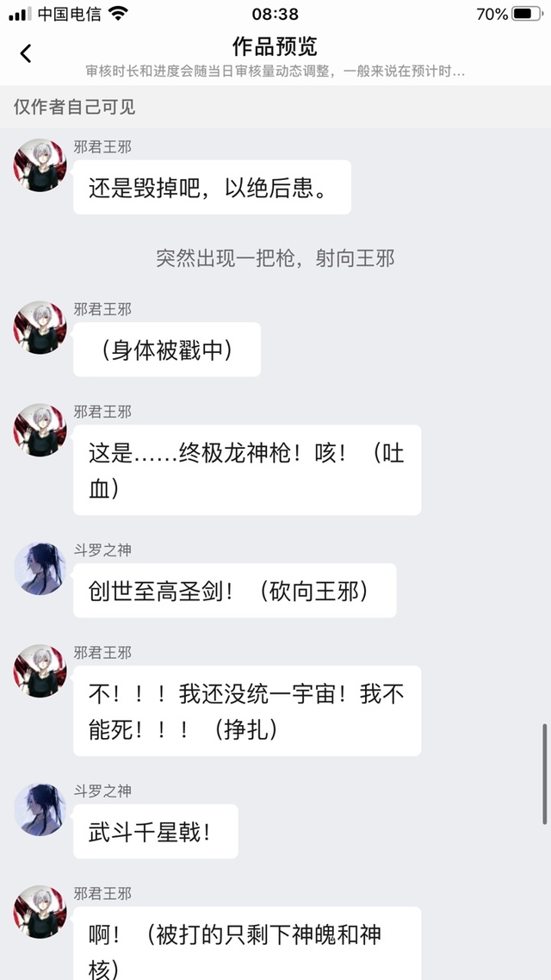
Task: Tap the 斗罗之神 name above 武斗千星戟
Action: click(x=102, y=791)
